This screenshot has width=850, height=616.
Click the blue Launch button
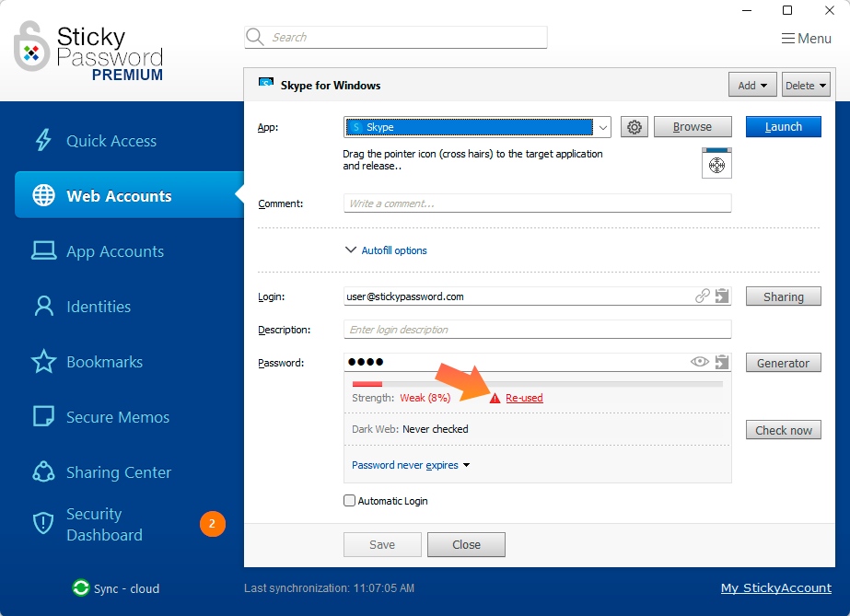[x=783, y=127]
